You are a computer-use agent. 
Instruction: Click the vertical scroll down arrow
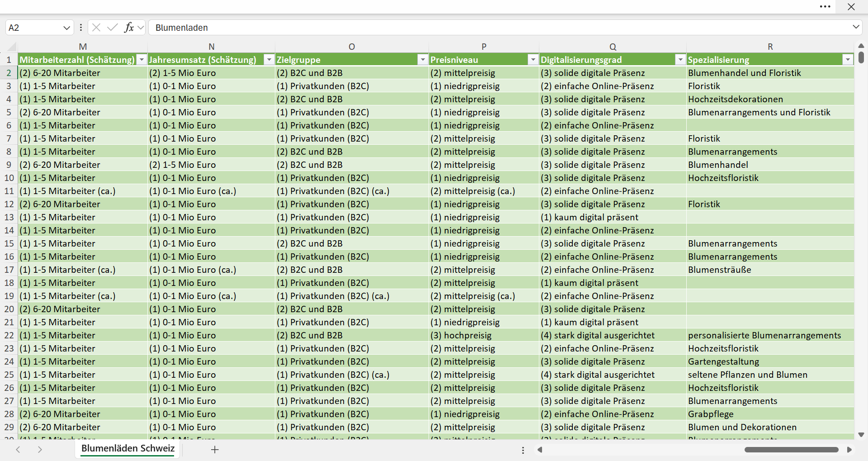861,435
